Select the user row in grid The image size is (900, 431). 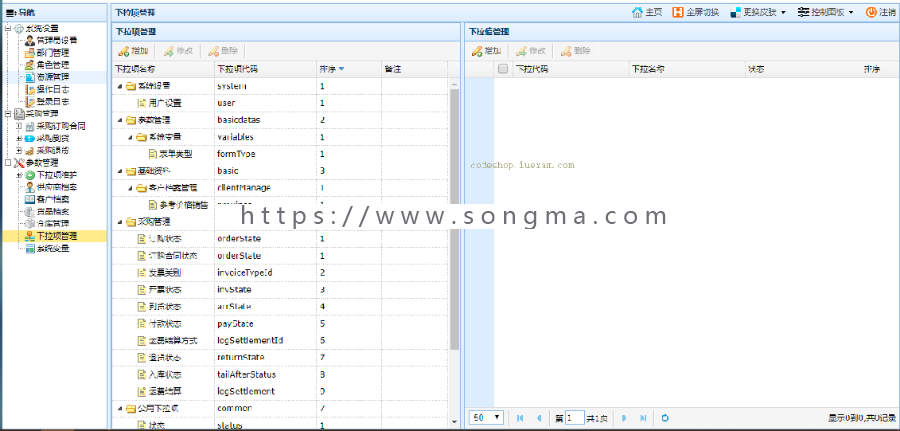tap(280, 103)
